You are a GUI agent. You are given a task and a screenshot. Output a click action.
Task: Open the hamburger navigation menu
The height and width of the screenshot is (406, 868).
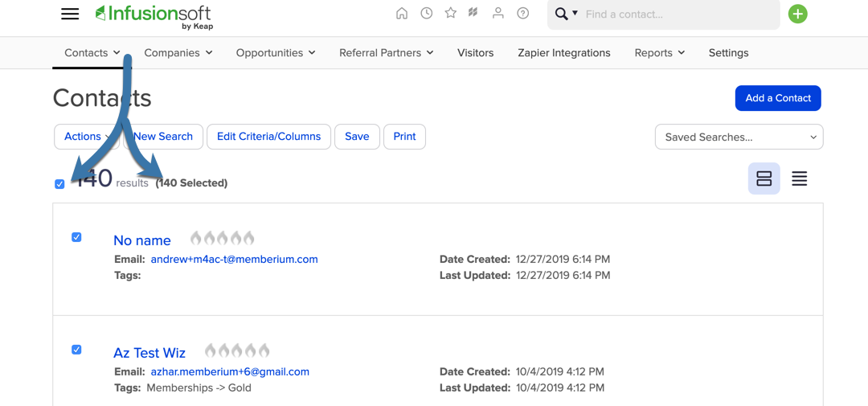[x=70, y=14]
